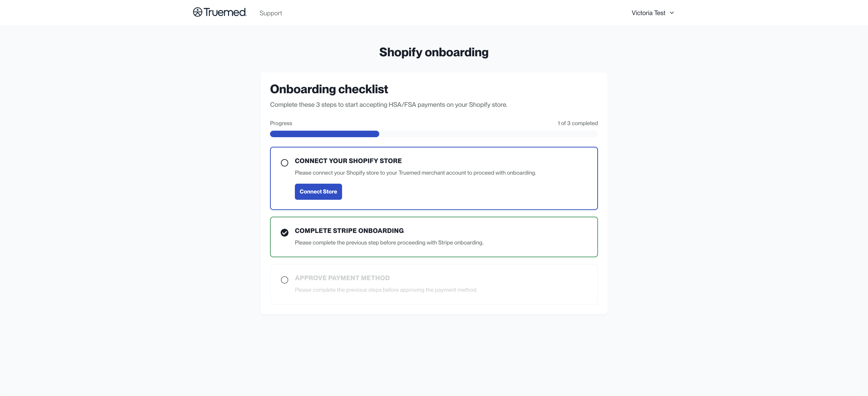The height and width of the screenshot is (396, 868).
Task: Select the Connect Your Shopify Store circle
Action: tap(284, 163)
